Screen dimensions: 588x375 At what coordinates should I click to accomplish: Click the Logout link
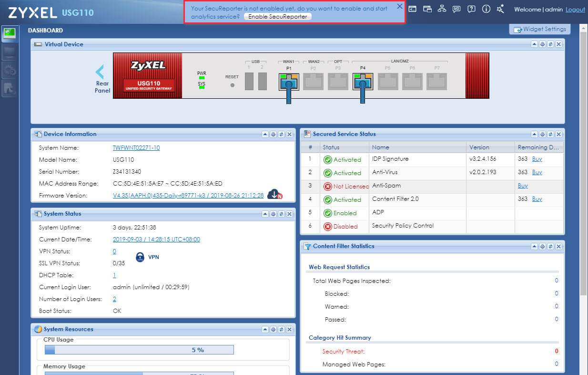[575, 10]
